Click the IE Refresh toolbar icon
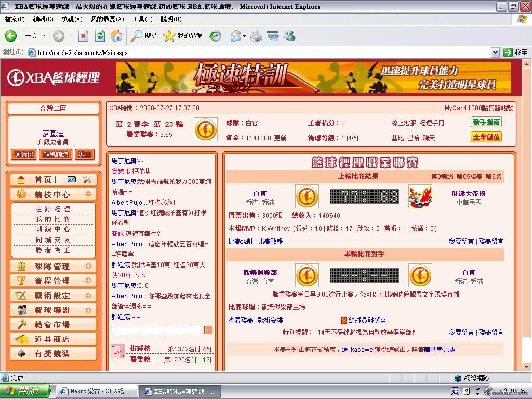This screenshot has height=399, width=532. tap(100, 36)
